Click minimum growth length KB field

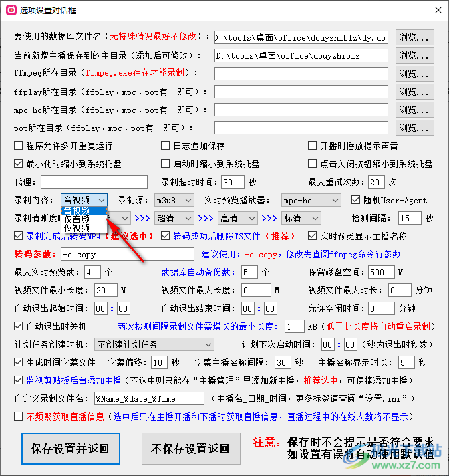tap(294, 326)
